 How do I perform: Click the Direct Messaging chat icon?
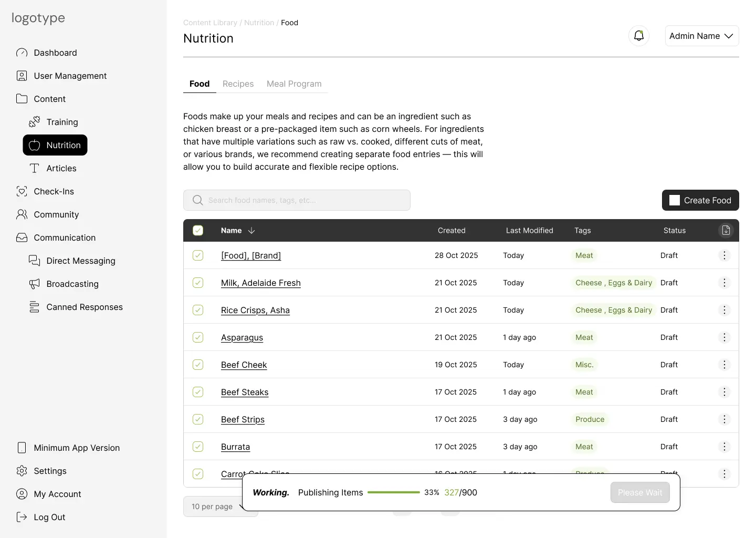pyautogui.click(x=34, y=261)
